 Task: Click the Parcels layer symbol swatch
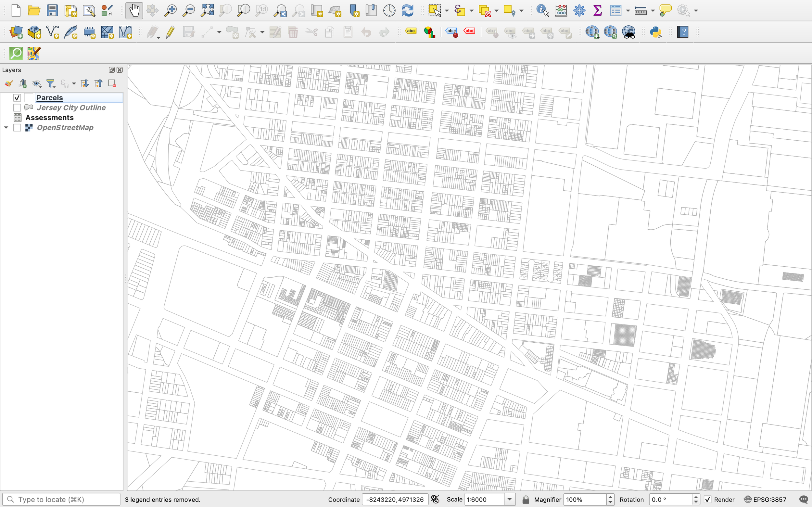pos(29,98)
